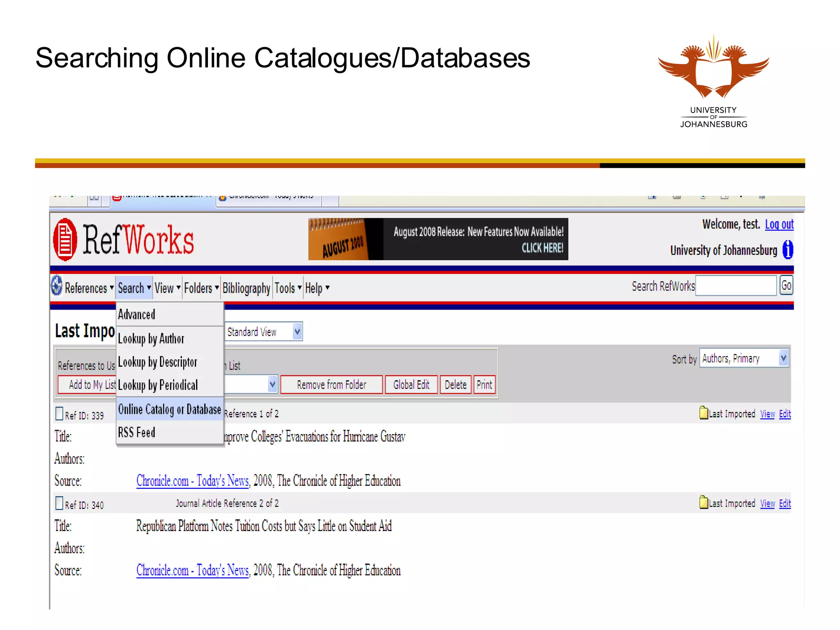Viewport: 840px width, 630px height.
Task: Click the folder icon for Ref ID 339
Action: click(x=703, y=413)
